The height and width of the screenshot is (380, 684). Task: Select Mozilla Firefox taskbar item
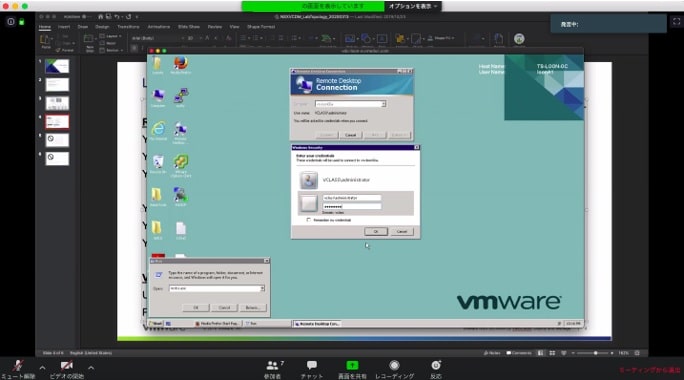217,324
